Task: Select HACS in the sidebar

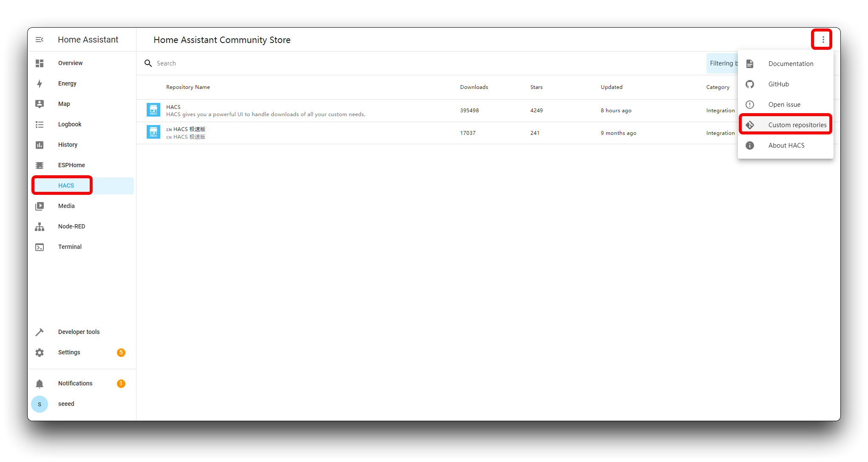Action: click(82, 185)
